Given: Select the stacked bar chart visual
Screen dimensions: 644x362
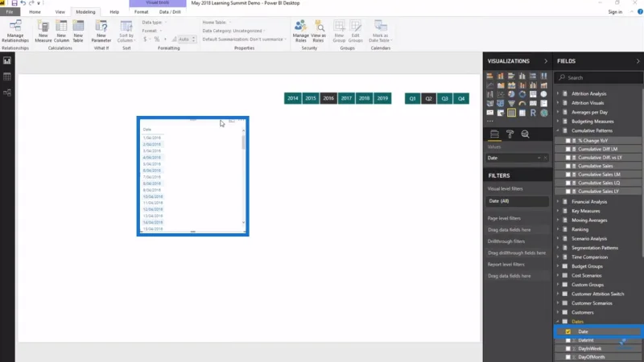Looking at the screenshot, I should [489, 76].
